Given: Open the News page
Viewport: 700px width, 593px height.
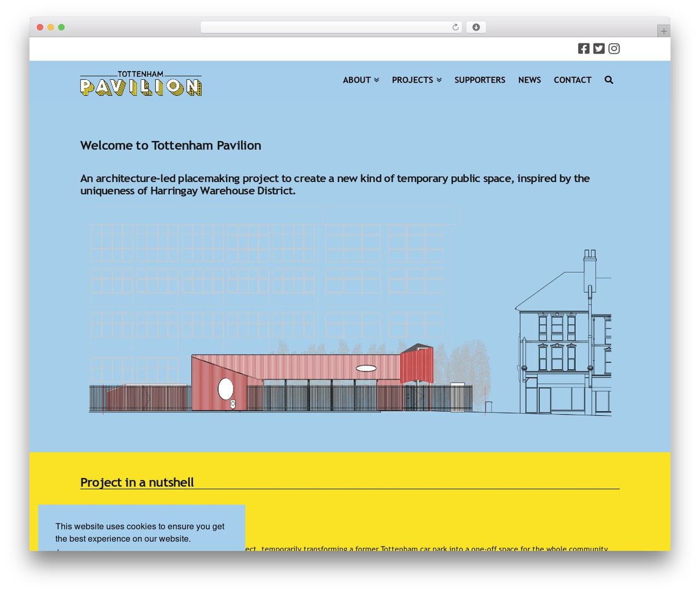Looking at the screenshot, I should click(x=529, y=80).
